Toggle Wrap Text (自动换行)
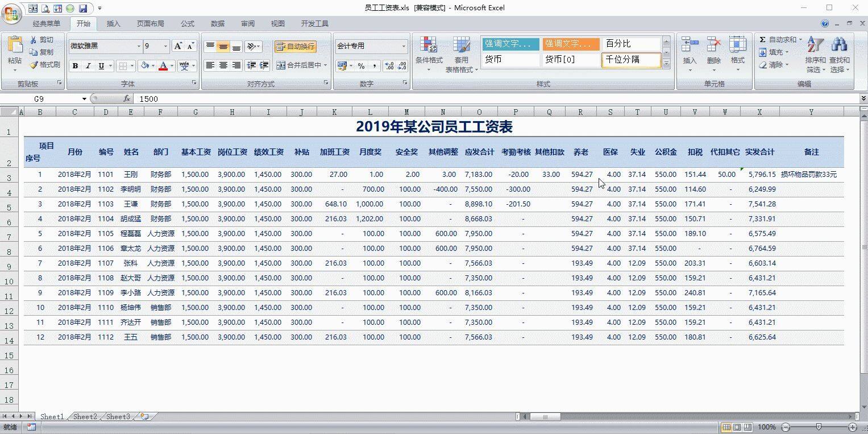Viewport: 868px width, 434px height. tap(296, 47)
